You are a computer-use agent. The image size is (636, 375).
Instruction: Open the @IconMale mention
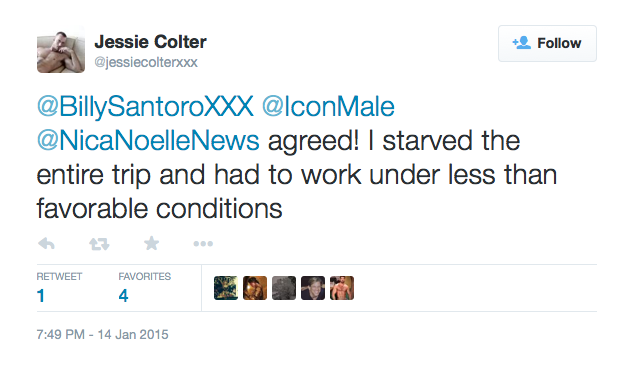tap(328, 107)
